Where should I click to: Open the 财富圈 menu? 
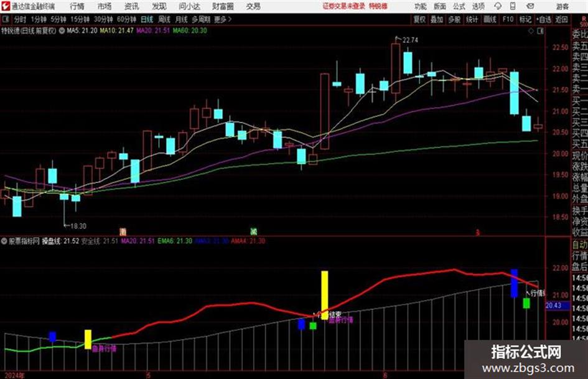point(223,6)
